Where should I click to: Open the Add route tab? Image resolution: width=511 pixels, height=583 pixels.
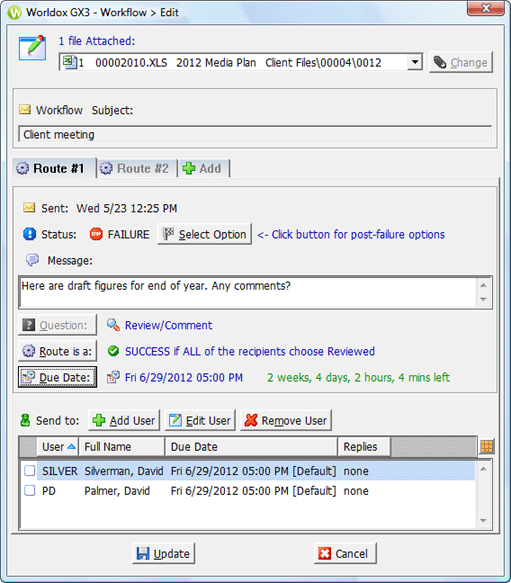coord(203,168)
